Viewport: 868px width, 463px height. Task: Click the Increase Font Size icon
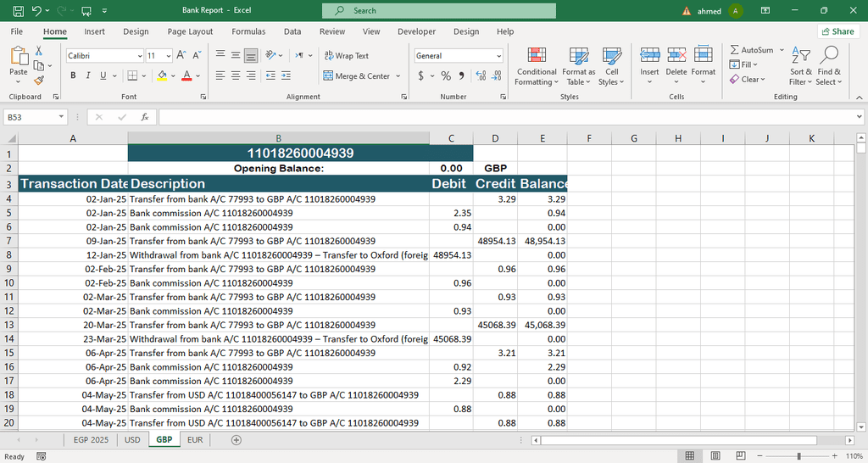tap(182, 55)
